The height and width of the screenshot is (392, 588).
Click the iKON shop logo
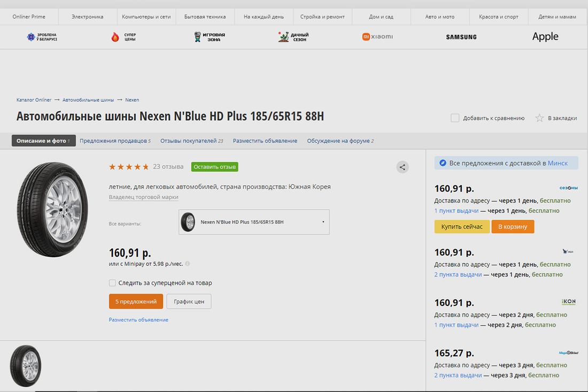click(x=569, y=302)
